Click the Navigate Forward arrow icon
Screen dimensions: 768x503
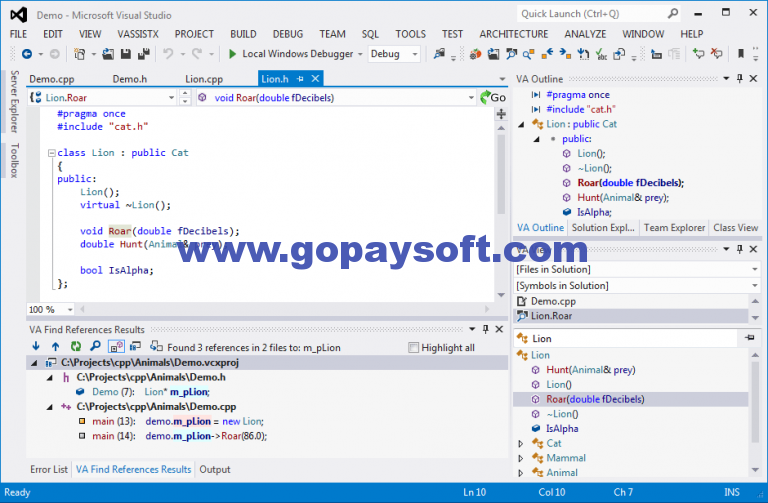(x=55, y=54)
